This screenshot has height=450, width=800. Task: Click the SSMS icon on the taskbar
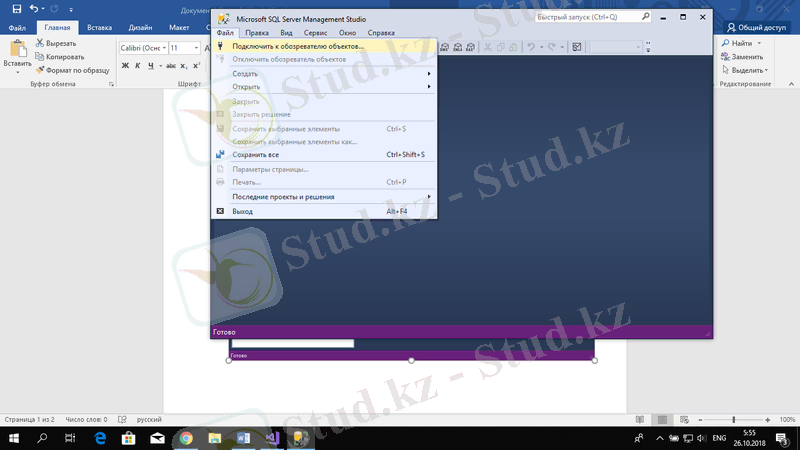(301, 438)
